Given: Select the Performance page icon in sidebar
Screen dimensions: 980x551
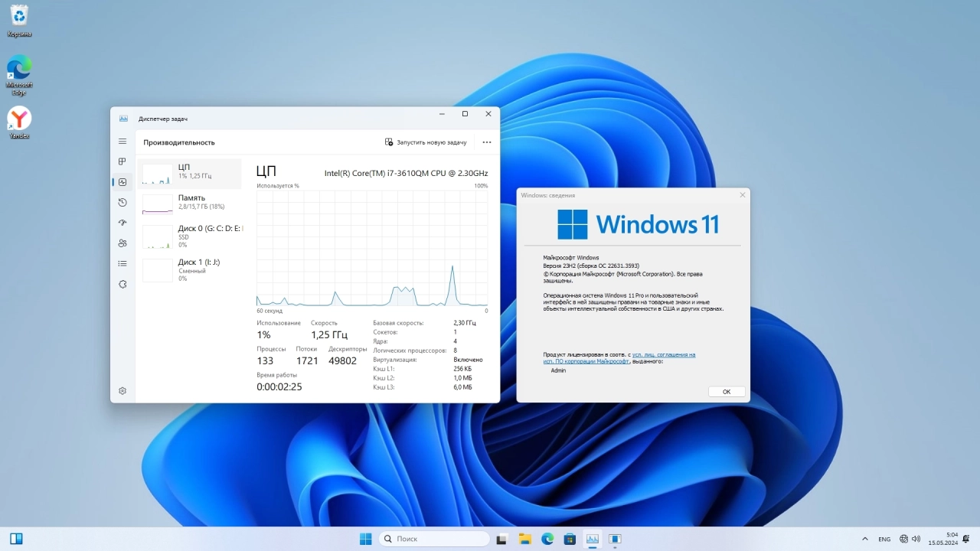Looking at the screenshot, I should tap(122, 182).
